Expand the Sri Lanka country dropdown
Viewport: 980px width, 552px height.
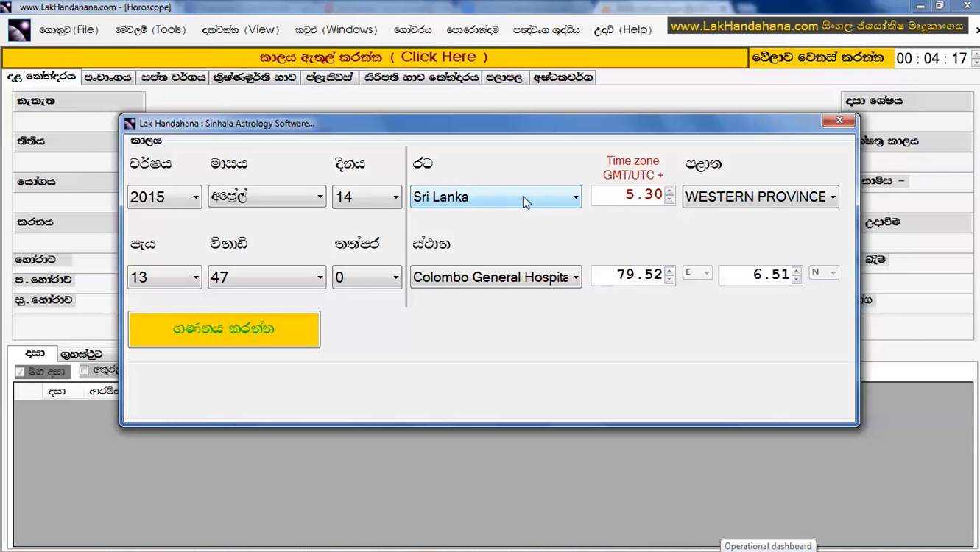[x=575, y=197]
